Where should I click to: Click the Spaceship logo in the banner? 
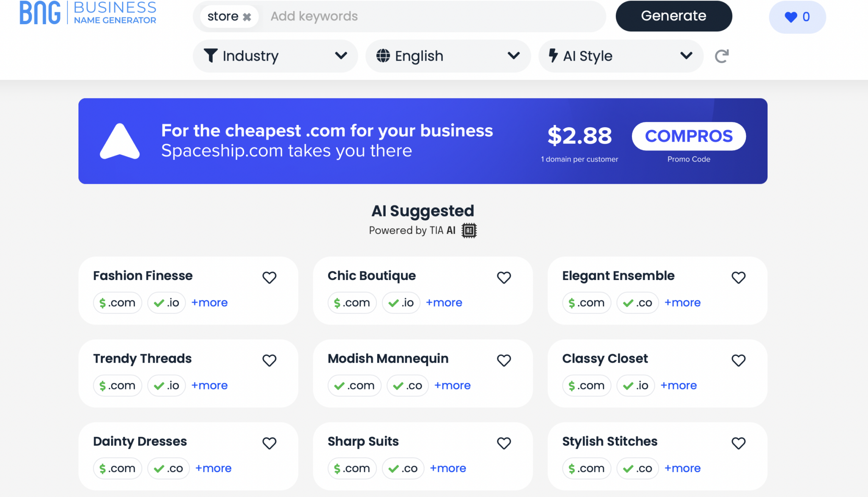pos(119,141)
